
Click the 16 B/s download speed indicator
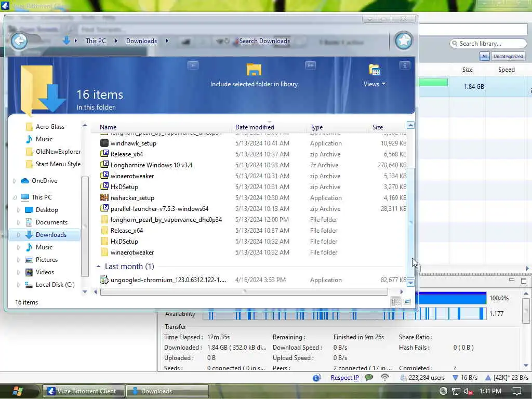tap(465, 378)
